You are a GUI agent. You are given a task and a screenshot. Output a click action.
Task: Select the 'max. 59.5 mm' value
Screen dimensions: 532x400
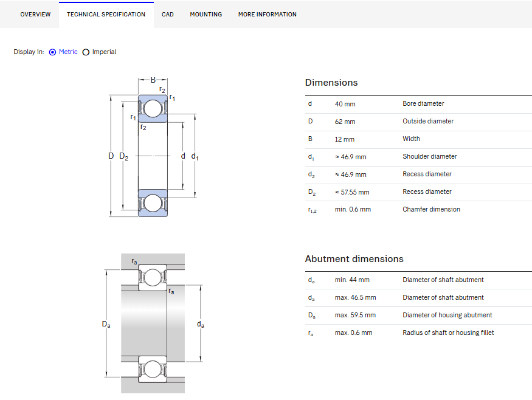(355, 315)
